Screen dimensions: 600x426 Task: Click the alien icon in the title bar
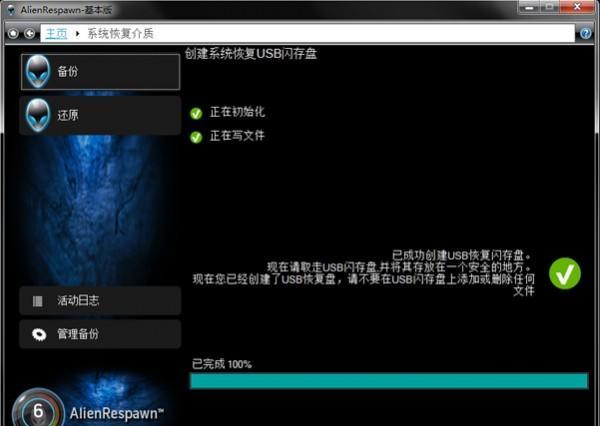tap(11, 10)
